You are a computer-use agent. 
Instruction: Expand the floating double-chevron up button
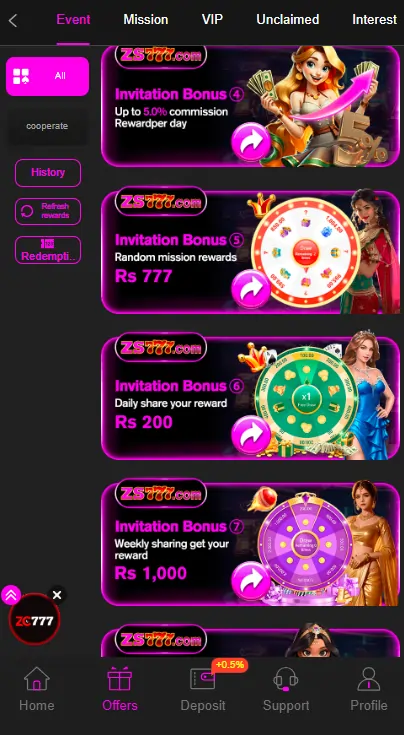(11, 595)
